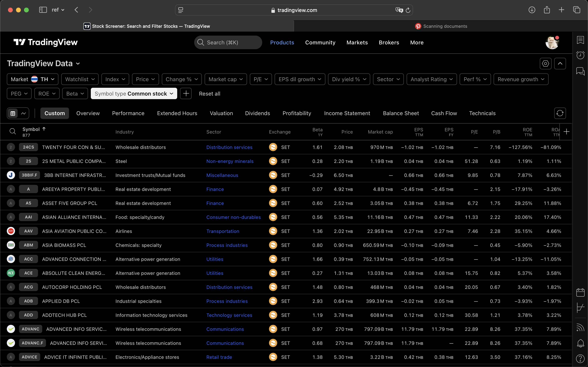Open news feed broadcast icon in sidebar

coord(580,328)
